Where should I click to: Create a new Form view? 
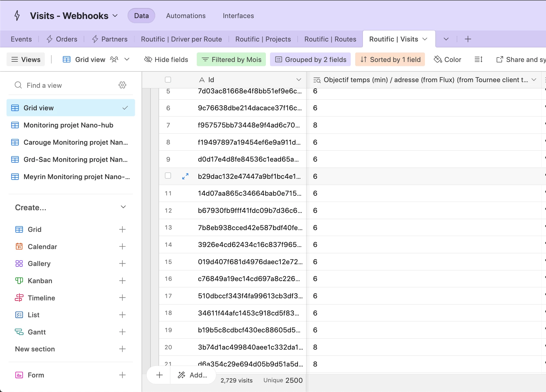(123, 375)
